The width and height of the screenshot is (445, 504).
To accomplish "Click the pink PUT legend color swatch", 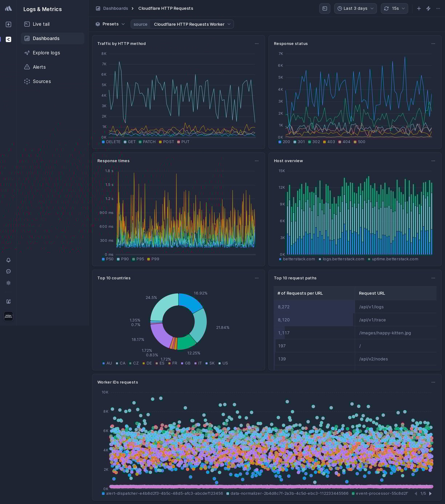I will click(179, 142).
